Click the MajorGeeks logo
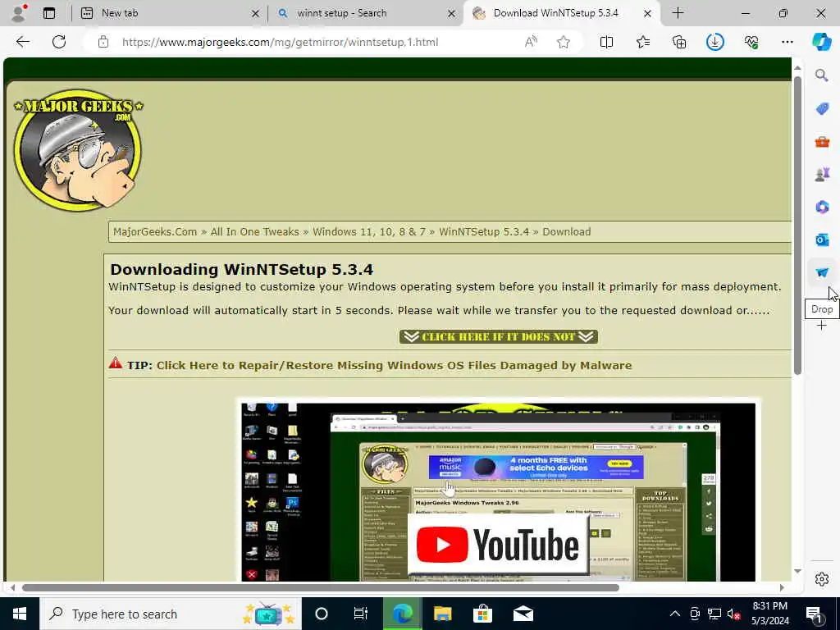The width and height of the screenshot is (840, 630). [78, 149]
